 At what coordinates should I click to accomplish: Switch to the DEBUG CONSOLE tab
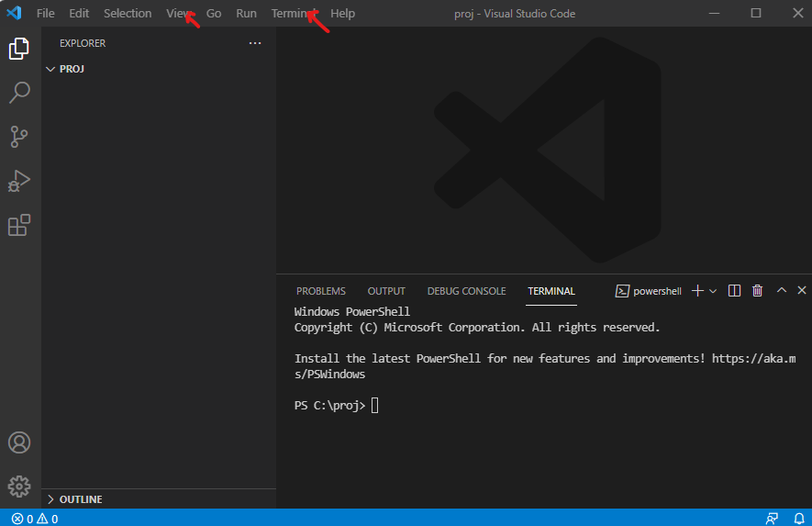pos(466,291)
